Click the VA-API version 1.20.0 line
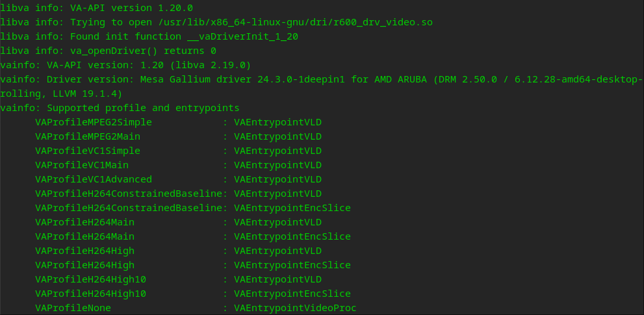The height and width of the screenshot is (315, 644). point(97,8)
